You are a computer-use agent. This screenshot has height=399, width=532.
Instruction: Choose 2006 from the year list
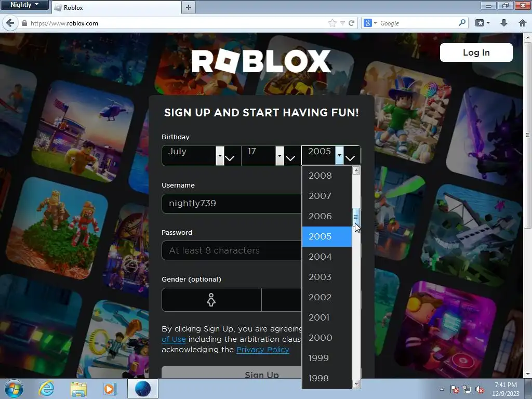click(x=327, y=217)
